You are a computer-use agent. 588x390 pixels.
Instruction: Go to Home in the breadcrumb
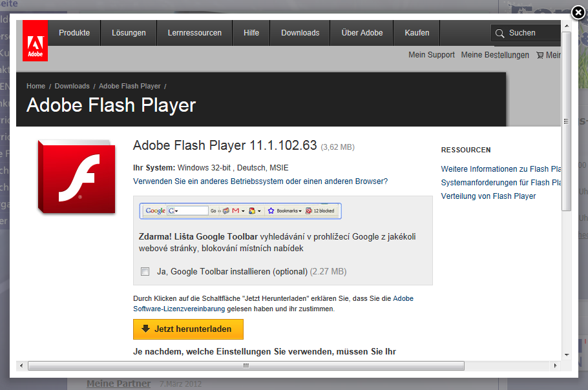pyautogui.click(x=36, y=86)
